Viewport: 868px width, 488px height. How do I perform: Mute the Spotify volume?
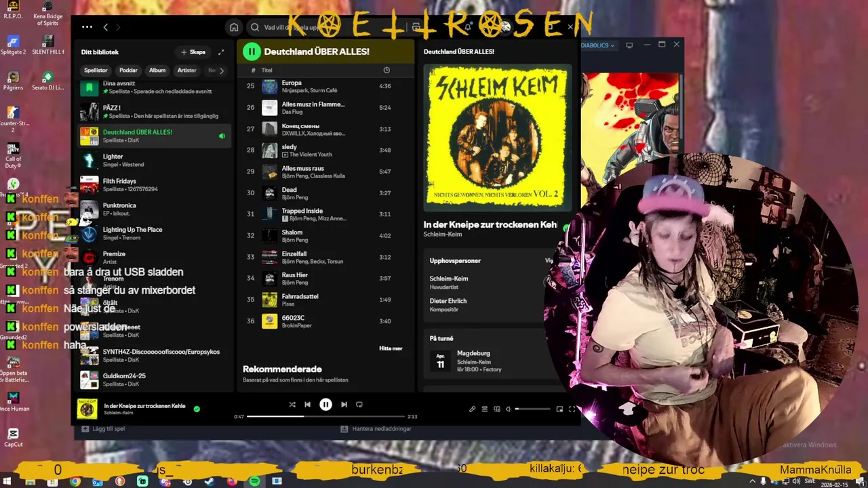pyautogui.click(x=508, y=409)
